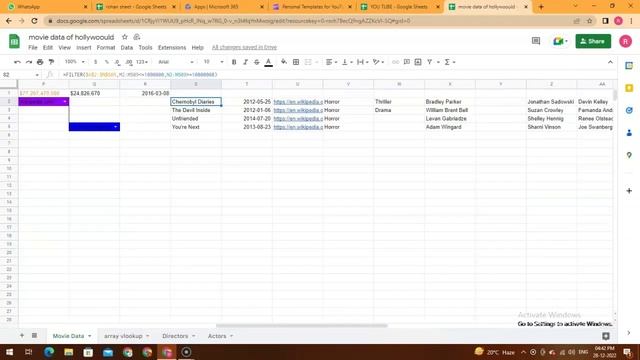Toggle italic formatting
The height and width of the screenshot is (360, 640).
[245, 62]
